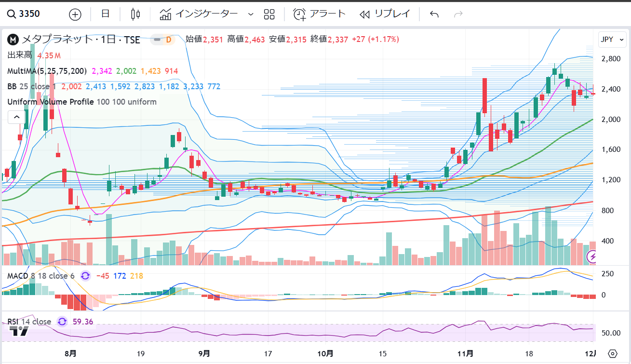This screenshot has width=631, height=364.
Task: Select the 出来高 volume indicator legend
Action: (x=20, y=55)
